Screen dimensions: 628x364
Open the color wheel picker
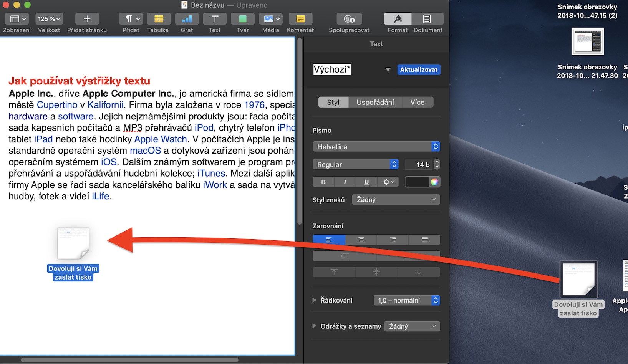pos(434,182)
